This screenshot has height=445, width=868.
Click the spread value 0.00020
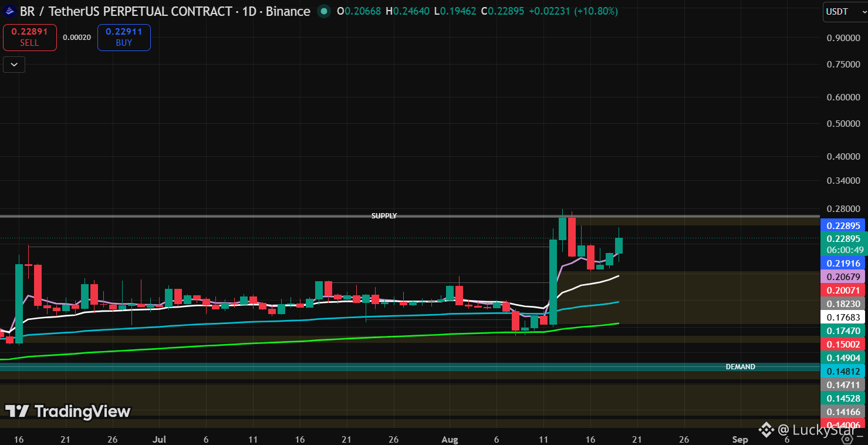pyautogui.click(x=77, y=37)
